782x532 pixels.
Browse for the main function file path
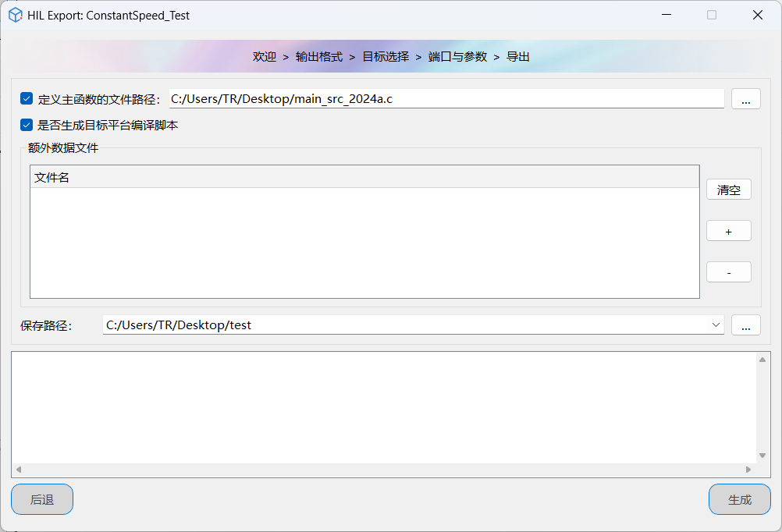coord(745,99)
